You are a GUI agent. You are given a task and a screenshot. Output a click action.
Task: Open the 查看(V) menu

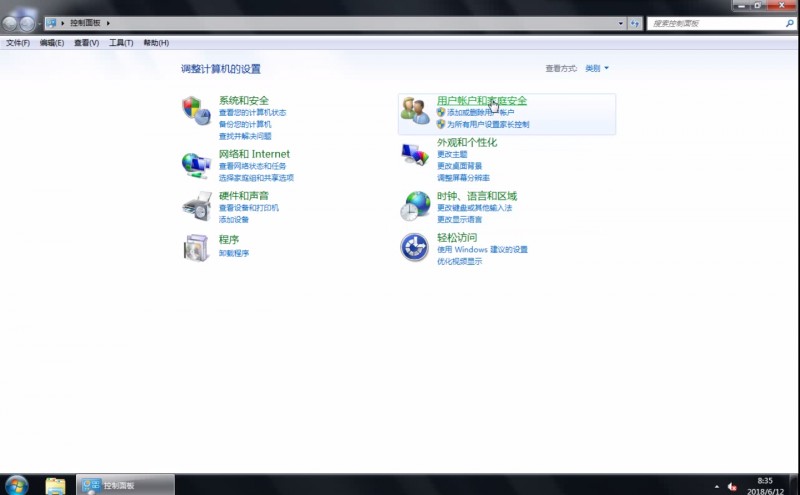tap(87, 43)
